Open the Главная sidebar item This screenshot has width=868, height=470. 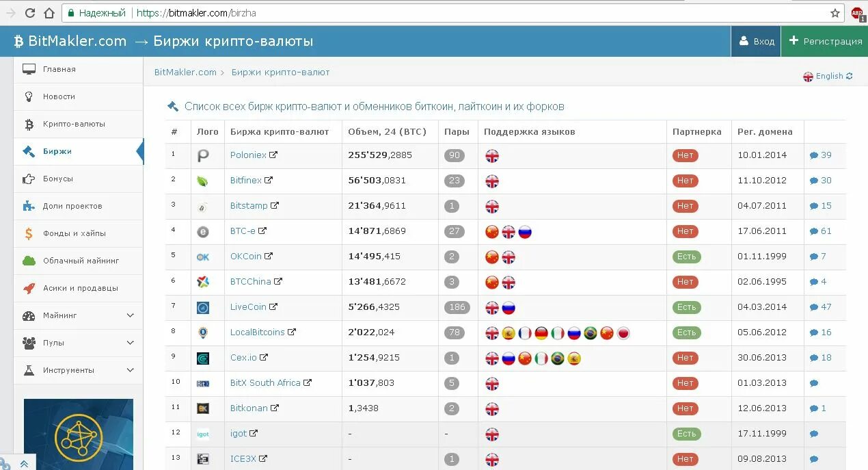pyautogui.click(x=78, y=69)
